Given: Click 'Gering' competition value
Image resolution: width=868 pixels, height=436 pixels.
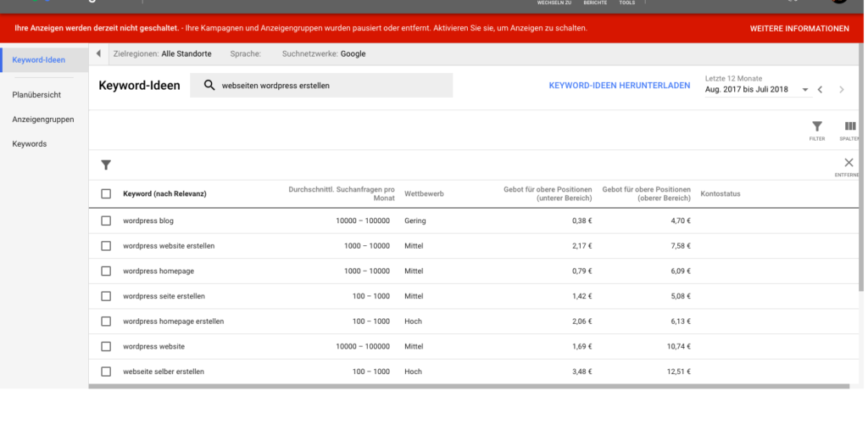Looking at the screenshot, I should coord(415,221).
